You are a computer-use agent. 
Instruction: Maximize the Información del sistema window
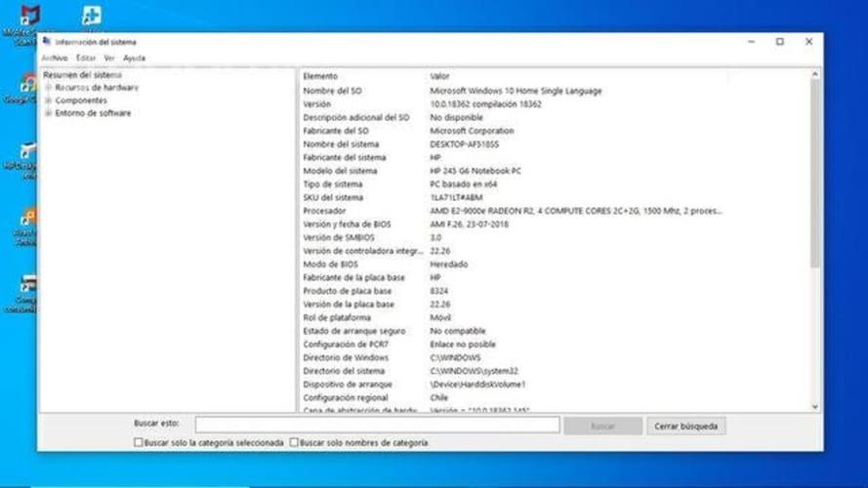point(780,42)
